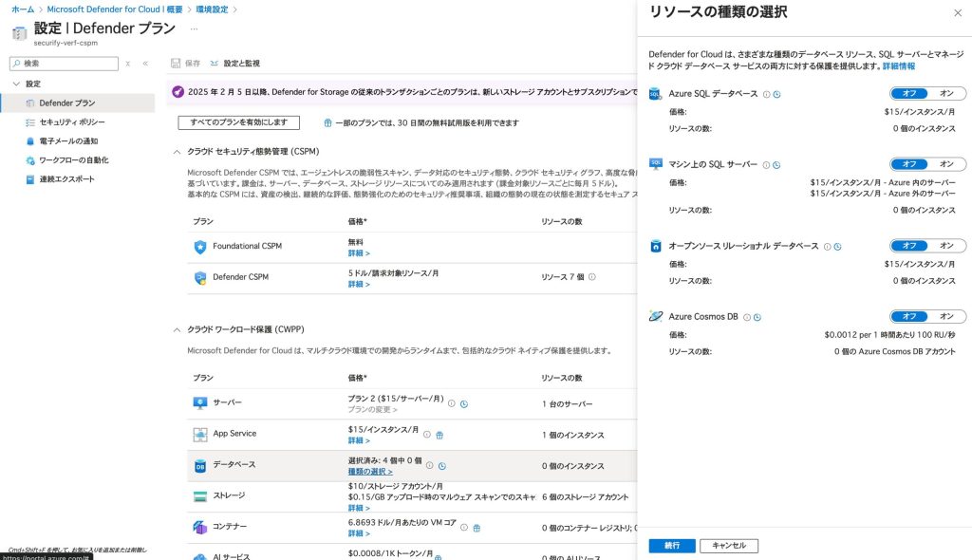Click the 連続エクスポート sidebar icon
Viewport: 972px width, 560px height.
pyautogui.click(x=30, y=179)
